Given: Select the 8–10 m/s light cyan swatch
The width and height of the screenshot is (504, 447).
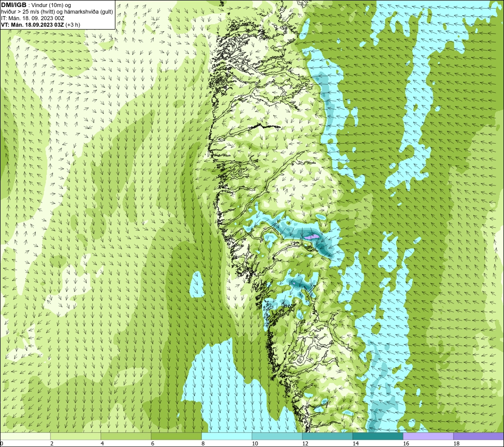Looking at the screenshot, I should click(x=227, y=436).
